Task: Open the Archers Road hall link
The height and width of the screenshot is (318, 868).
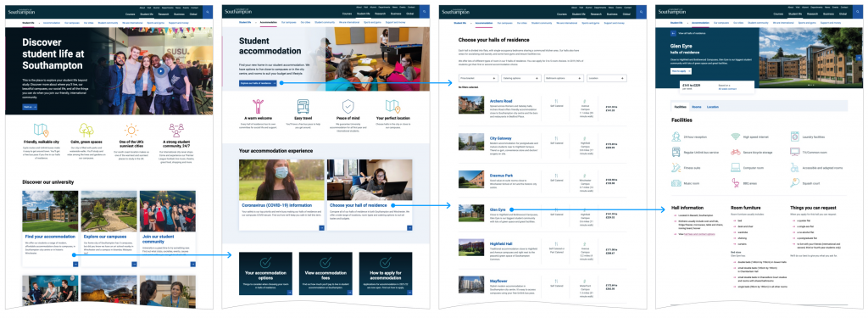Action: [501, 101]
